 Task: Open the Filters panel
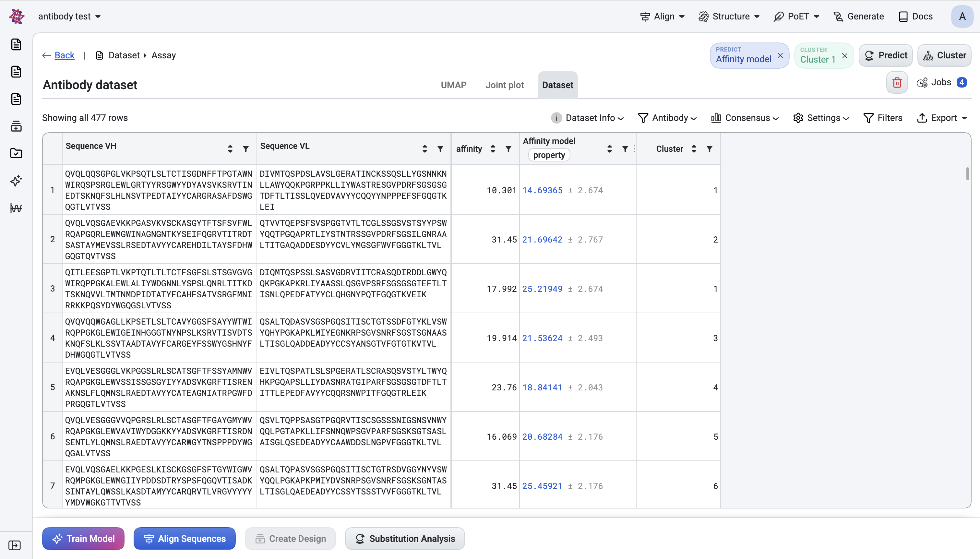point(882,118)
